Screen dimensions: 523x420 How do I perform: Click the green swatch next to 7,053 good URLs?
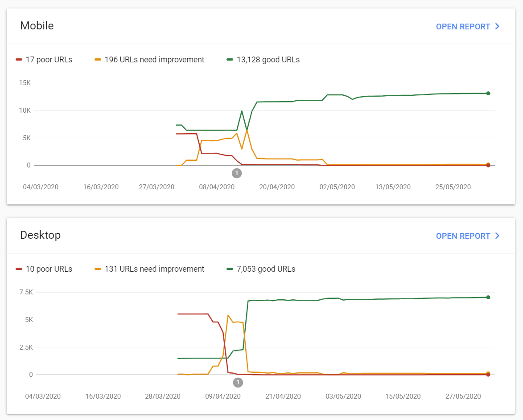click(x=230, y=269)
